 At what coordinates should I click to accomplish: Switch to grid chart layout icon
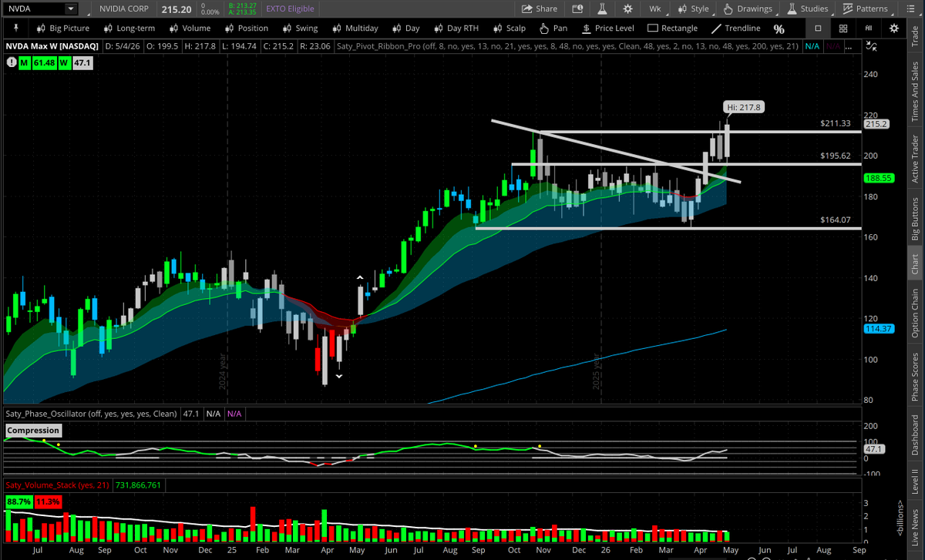843,29
